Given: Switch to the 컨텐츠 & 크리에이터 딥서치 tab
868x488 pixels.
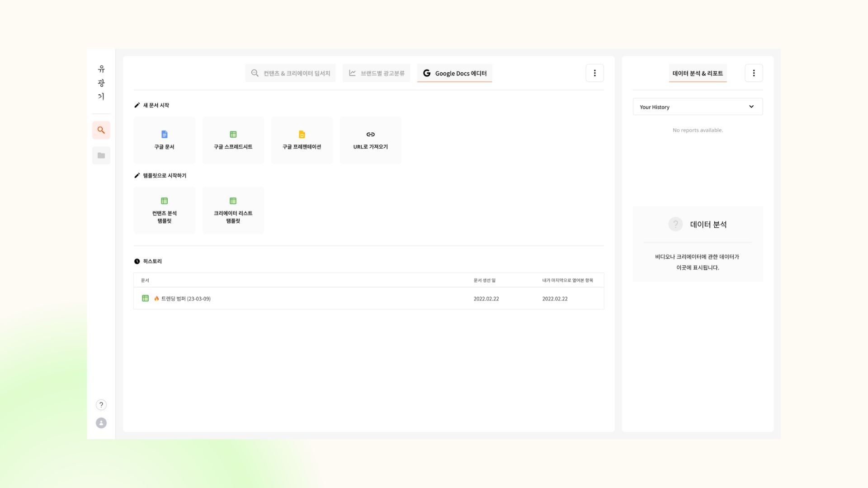Looking at the screenshot, I should pyautogui.click(x=290, y=73).
